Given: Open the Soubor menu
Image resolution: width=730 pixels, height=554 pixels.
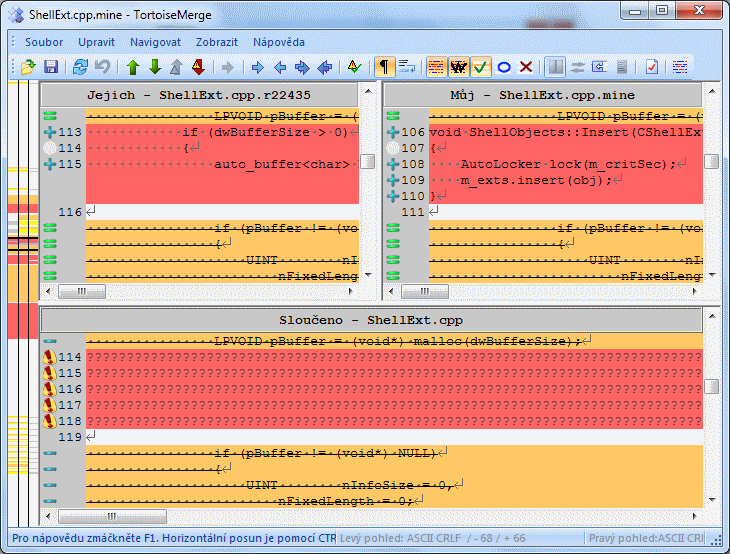Looking at the screenshot, I should pyautogui.click(x=44, y=42).
